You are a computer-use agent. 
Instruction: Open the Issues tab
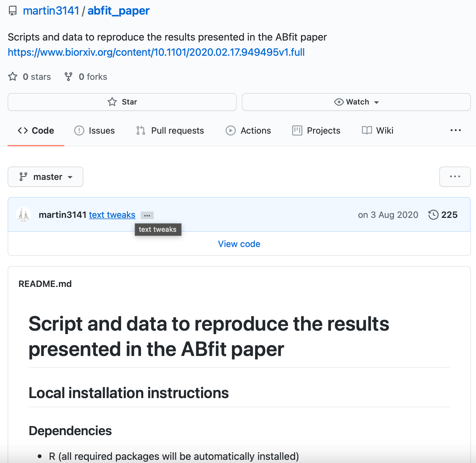pyautogui.click(x=94, y=130)
